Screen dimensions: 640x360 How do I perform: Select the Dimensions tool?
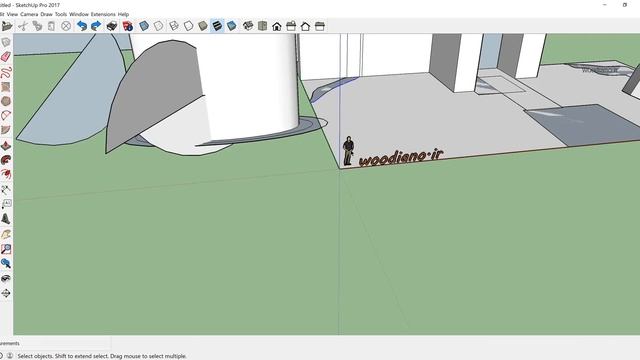pos(6,189)
